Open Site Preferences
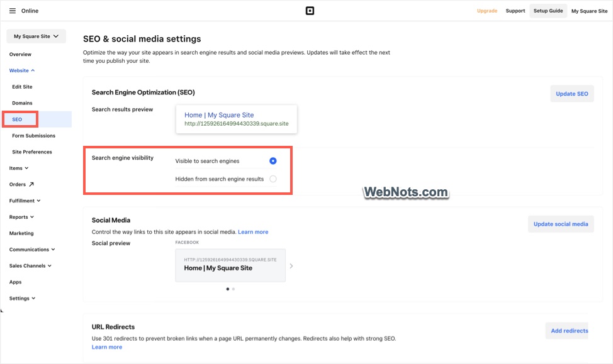Viewport: 613px width, 364px height. click(x=32, y=152)
